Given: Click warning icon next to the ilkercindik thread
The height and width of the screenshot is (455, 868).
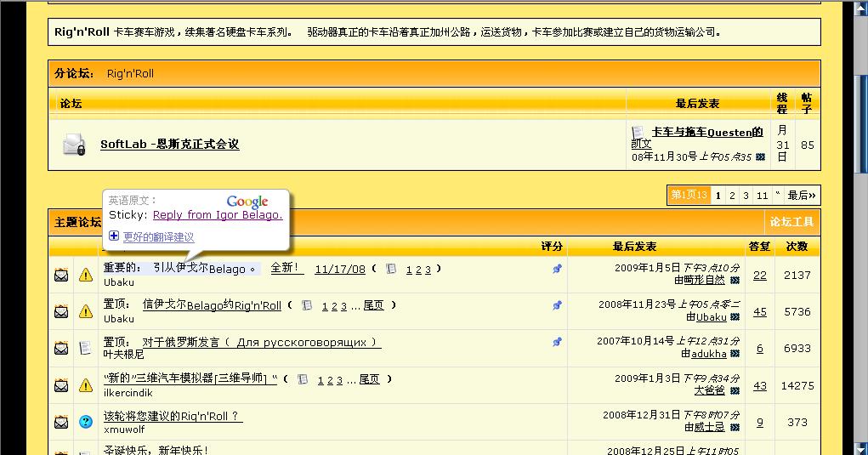Looking at the screenshot, I should [86, 385].
